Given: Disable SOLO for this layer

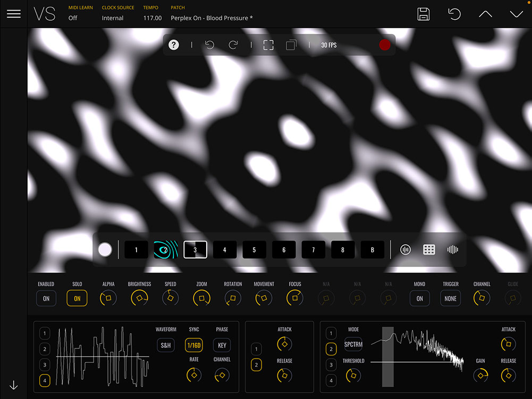Looking at the screenshot, I should (x=77, y=298).
